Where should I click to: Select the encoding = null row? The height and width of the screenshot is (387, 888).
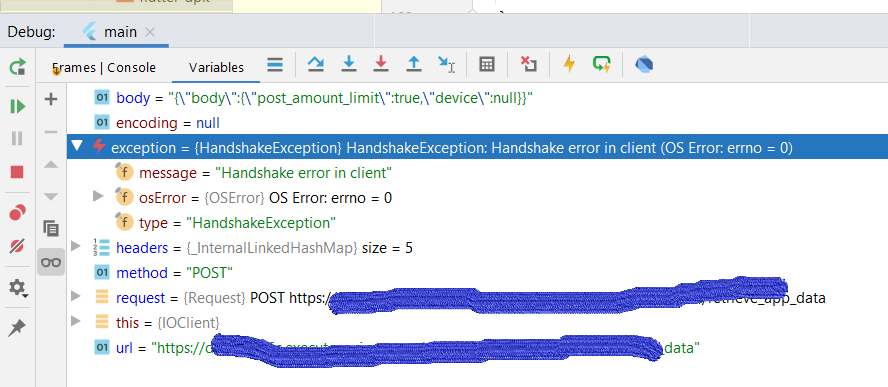(477, 122)
